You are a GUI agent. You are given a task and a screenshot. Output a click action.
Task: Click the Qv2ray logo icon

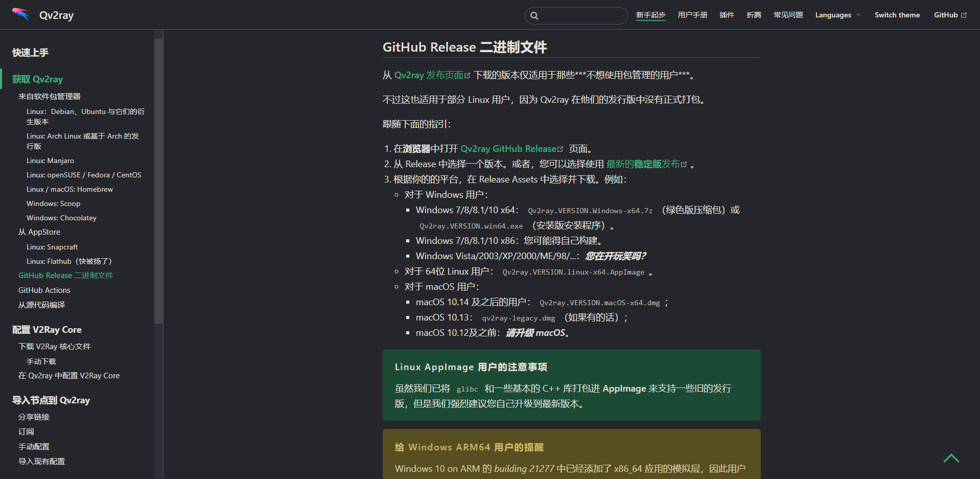click(20, 14)
